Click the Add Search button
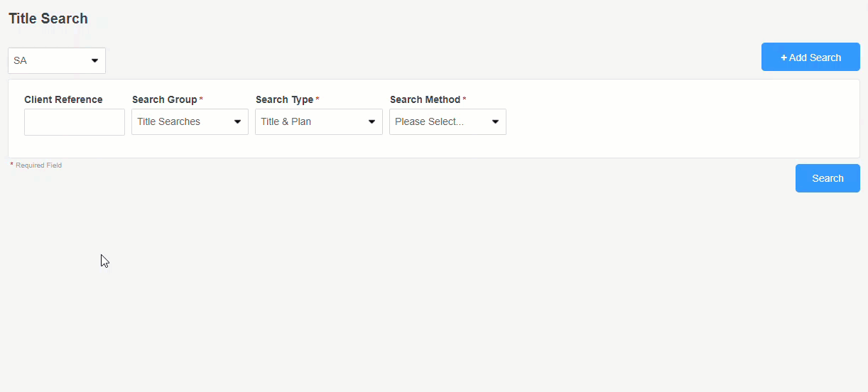Screen dimensions: 868x392 point(810,57)
